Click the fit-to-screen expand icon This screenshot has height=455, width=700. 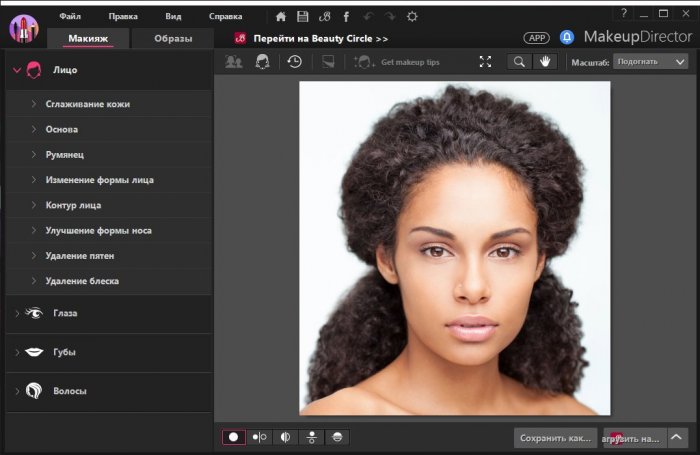pyautogui.click(x=485, y=62)
